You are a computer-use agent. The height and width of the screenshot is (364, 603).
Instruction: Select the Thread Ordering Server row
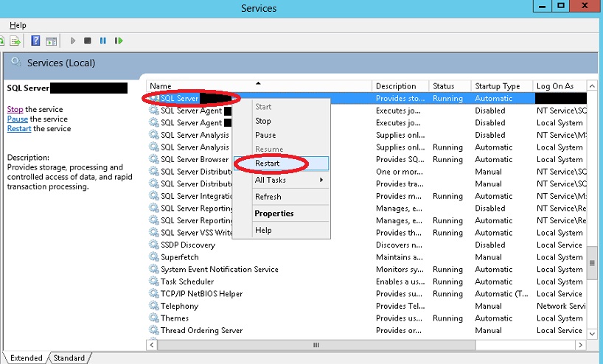click(367, 330)
